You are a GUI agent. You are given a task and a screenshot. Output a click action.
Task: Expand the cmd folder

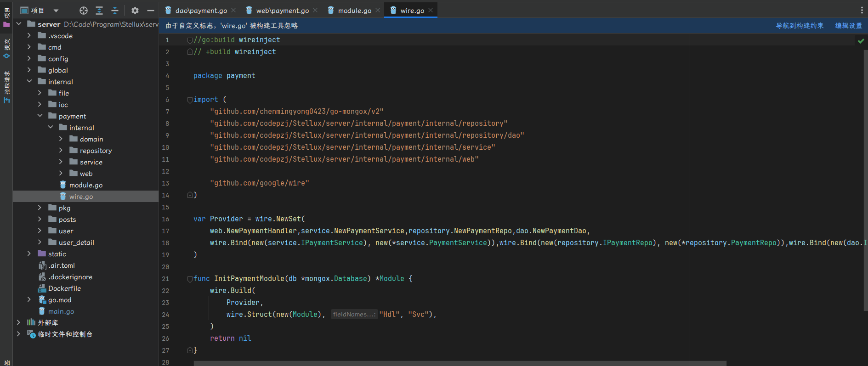29,47
